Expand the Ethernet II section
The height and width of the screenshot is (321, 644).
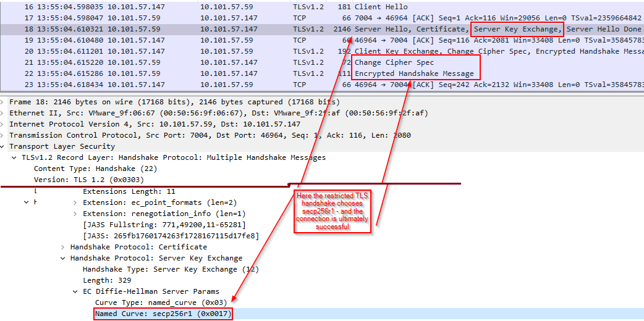point(3,113)
